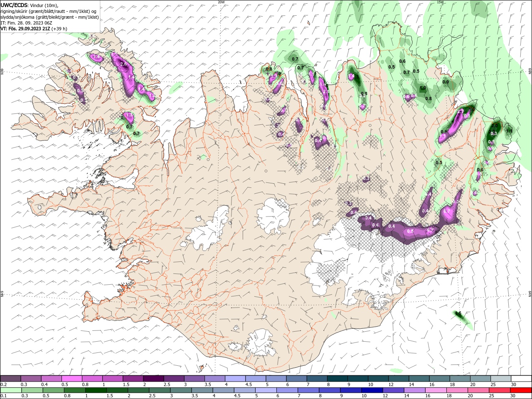Pick the rain-scale swatch between 0.5 and 0.8
The image size is (532, 399).
[53, 390]
